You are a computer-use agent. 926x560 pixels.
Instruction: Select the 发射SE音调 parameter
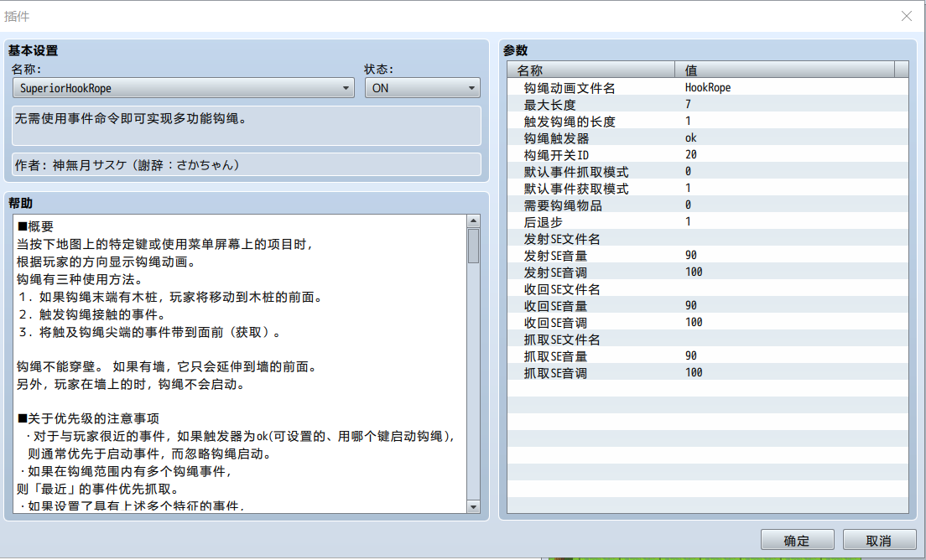pyautogui.click(x=707, y=272)
